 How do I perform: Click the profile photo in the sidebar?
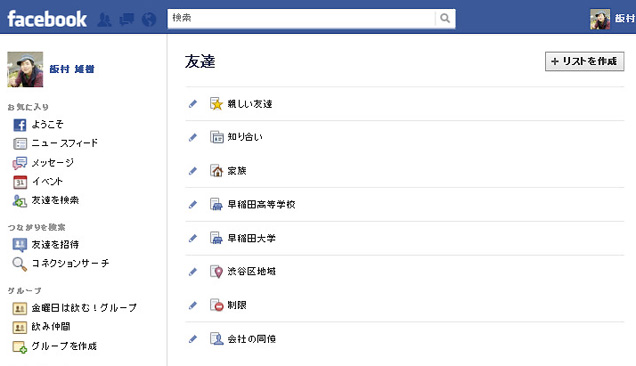tap(25, 69)
